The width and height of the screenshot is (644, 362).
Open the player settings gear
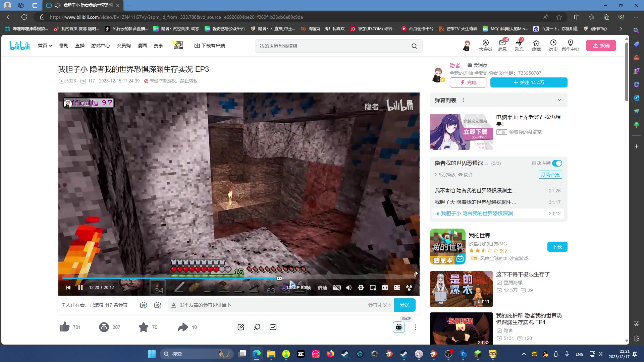pos(361,288)
